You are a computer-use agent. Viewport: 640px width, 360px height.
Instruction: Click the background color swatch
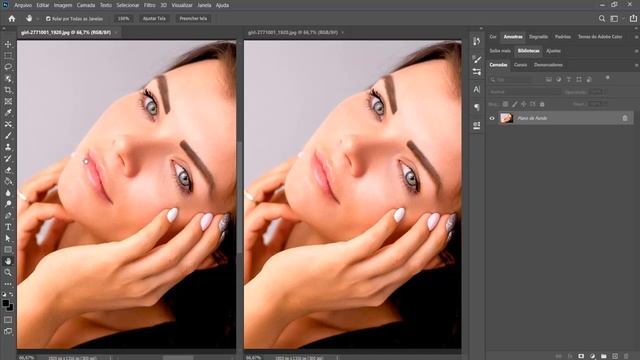tap(10, 307)
